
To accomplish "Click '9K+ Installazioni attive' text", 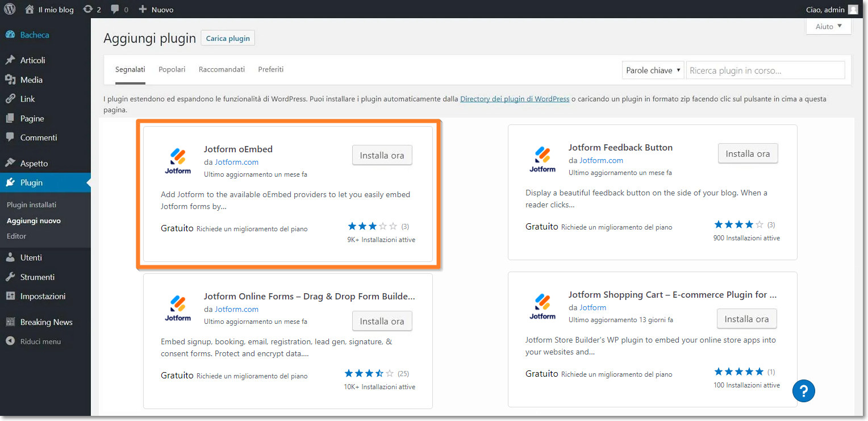I will (x=381, y=240).
